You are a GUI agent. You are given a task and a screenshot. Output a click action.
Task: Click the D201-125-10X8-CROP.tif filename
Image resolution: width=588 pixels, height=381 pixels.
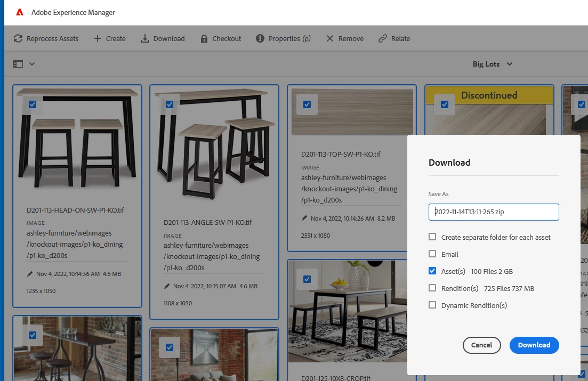click(336, 378)
